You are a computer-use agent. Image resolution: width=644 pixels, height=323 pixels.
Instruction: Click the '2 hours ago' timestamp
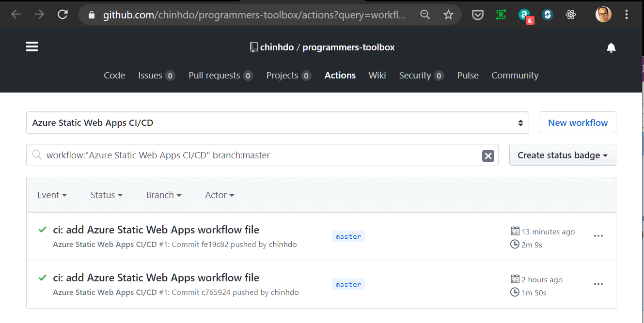[542, 280]
